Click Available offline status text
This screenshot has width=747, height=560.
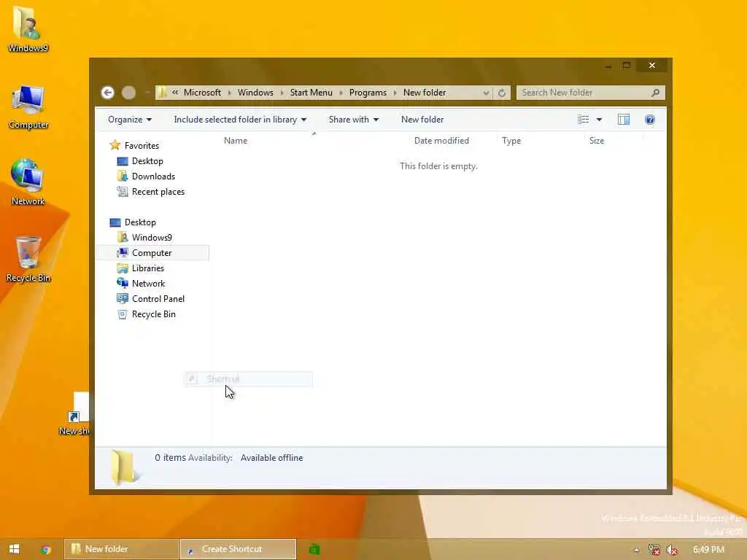coord(271,458)
